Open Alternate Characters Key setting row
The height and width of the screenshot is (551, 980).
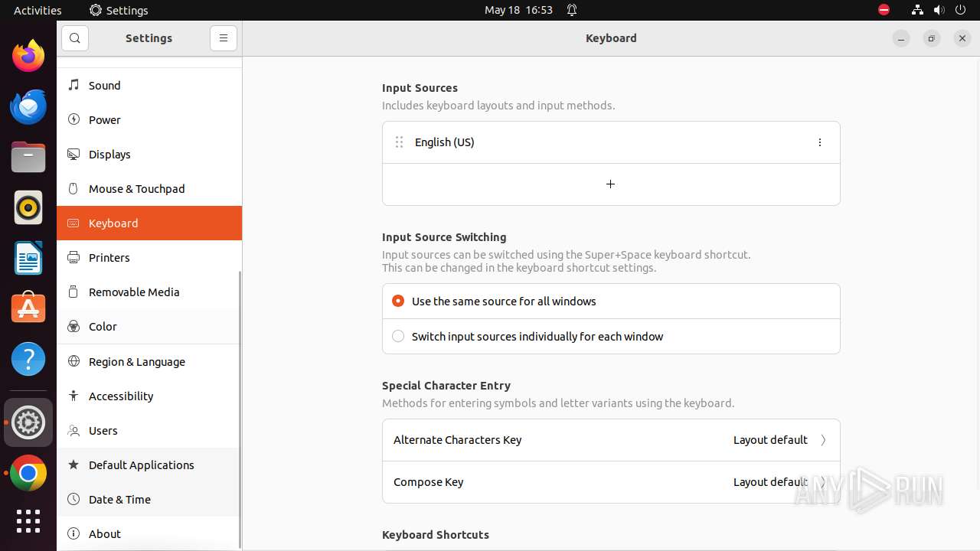pyautogui.click(x=611, y=440)
